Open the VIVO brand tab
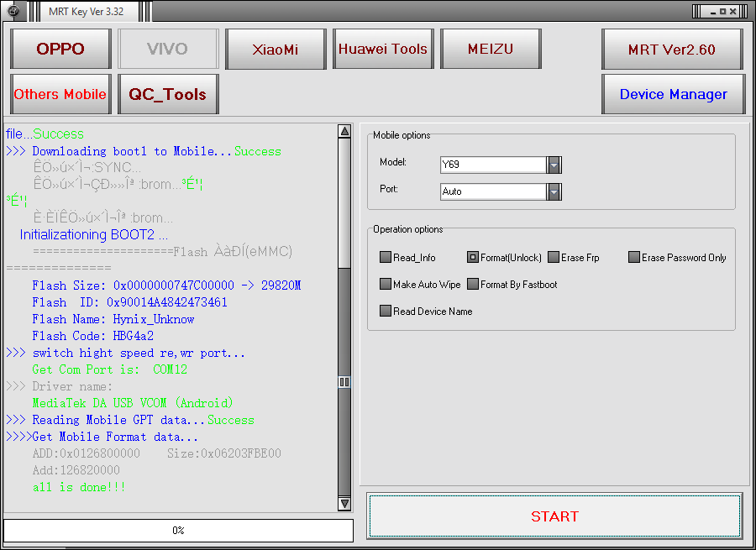 click(x=168, y=49)
